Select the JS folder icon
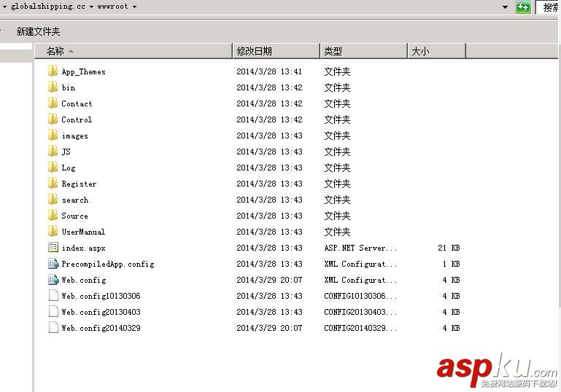561x392 pixels. pyautogui.click(x=53, y=152)
